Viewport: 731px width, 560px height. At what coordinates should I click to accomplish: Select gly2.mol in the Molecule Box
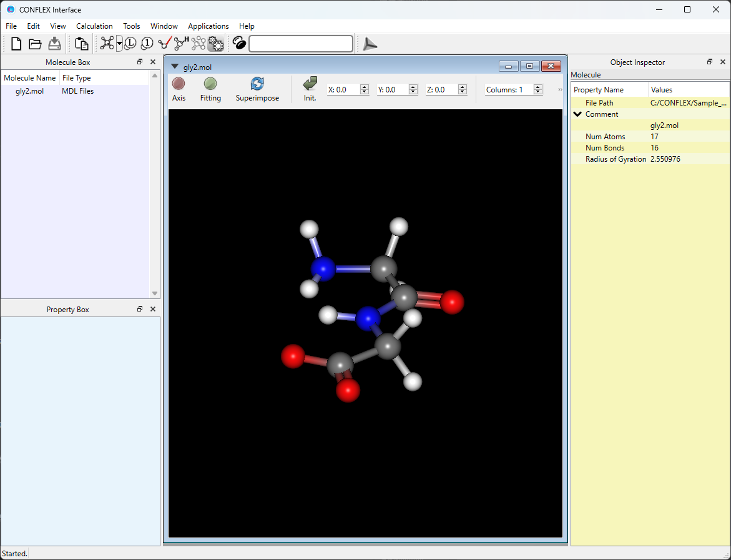click(x=29, y=91)
